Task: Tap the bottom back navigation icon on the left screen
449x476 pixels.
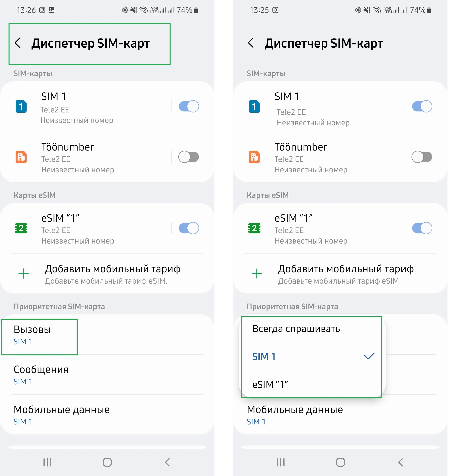Action: point(168,462)
